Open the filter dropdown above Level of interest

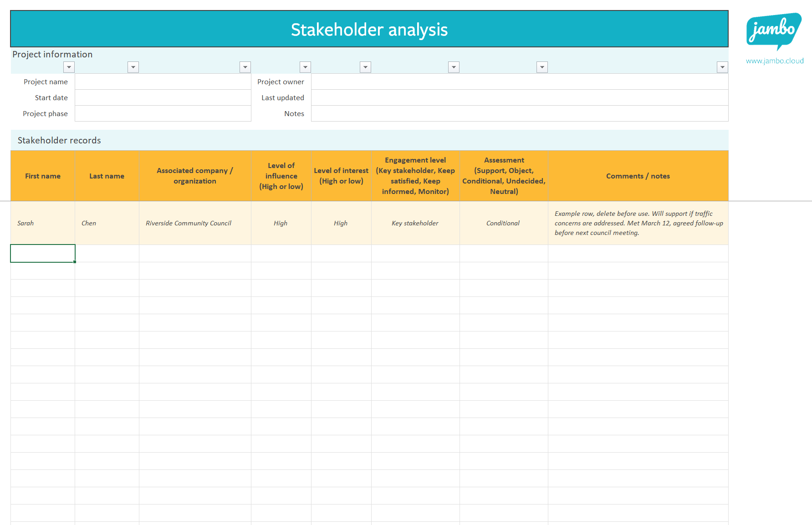[x=365, y=67]
